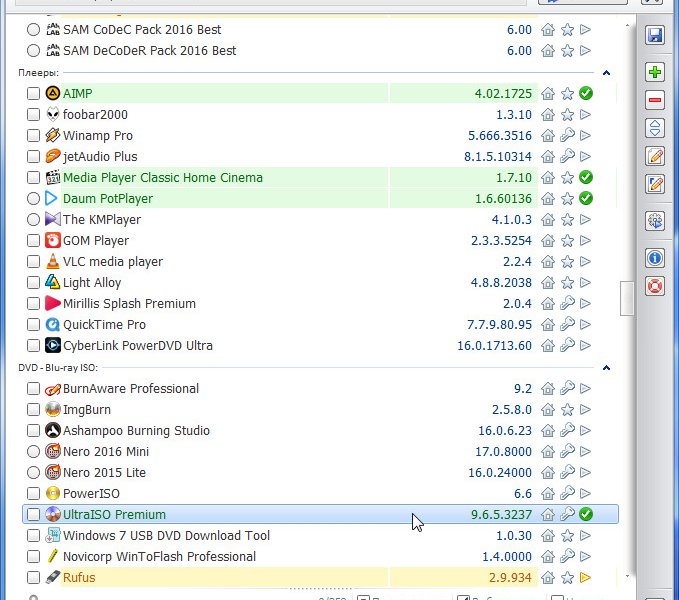This screenshot has width=679, height=600.
Task: Click star icon for ImgBurn
Action: tap(567, 410)
